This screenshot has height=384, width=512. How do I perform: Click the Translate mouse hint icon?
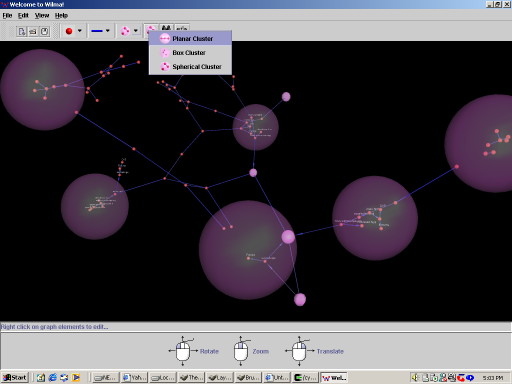tap(299, 351)
